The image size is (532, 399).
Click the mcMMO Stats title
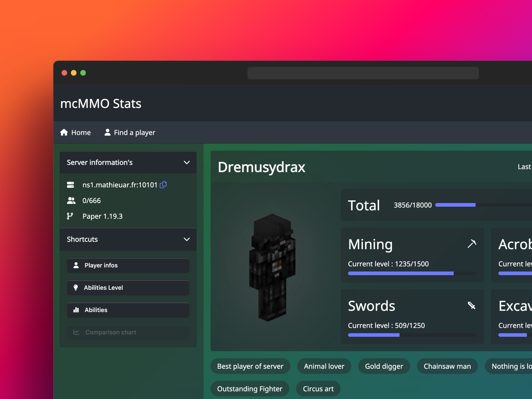[x=101, y=104]
